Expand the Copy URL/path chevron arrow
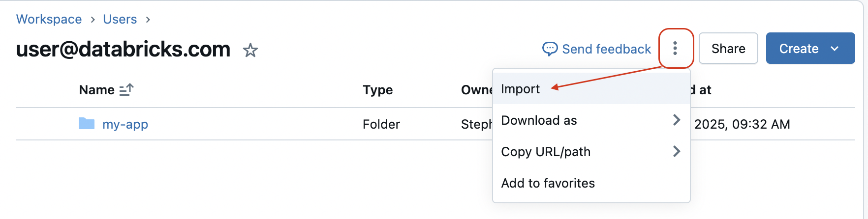 click(x=677, y=151)
